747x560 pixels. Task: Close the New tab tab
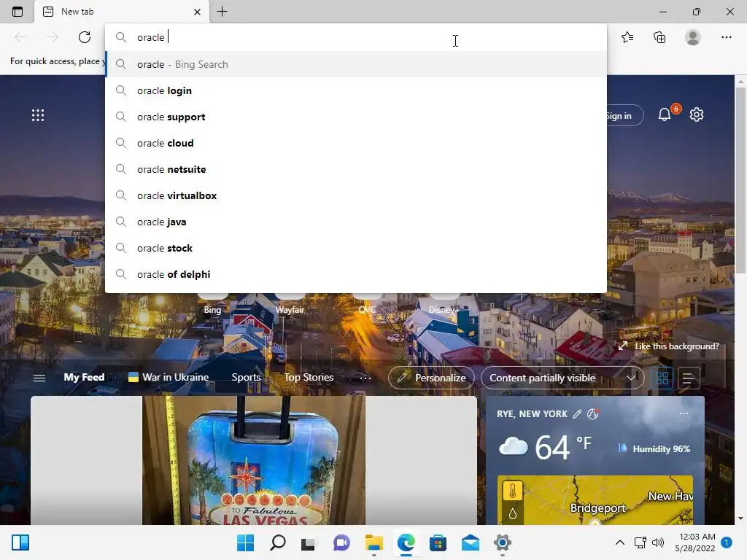click(197, 12)
